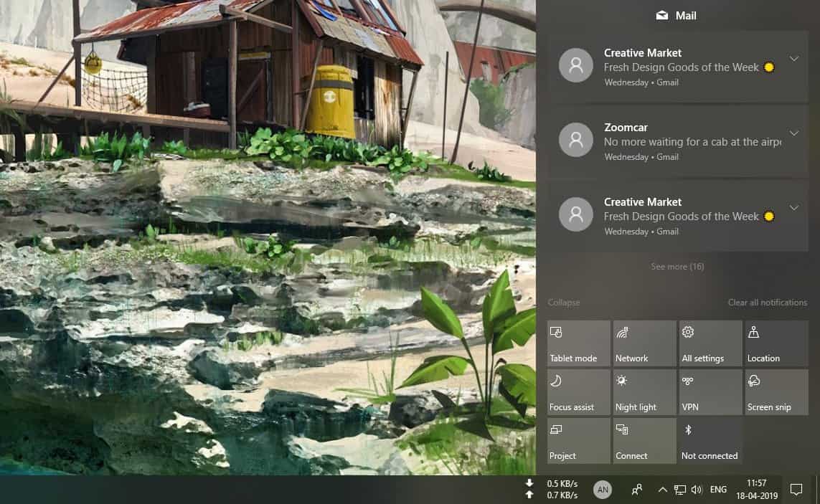This screenshot has height=504, width=820.
Task: Toggle Focus assist tile
Action: [578, 392]
